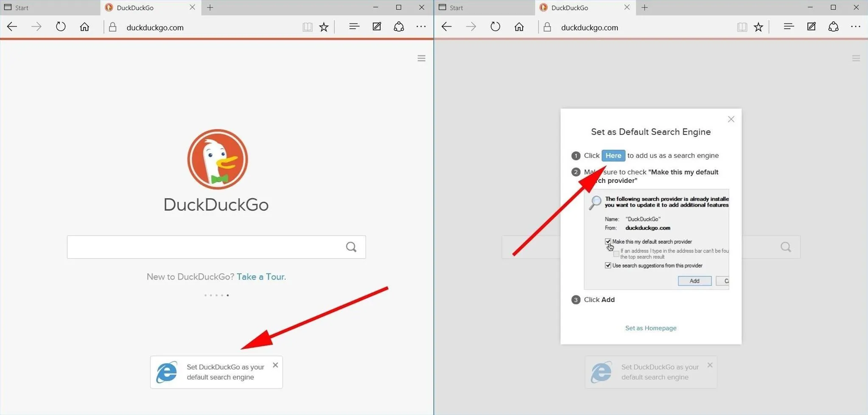The width and height of the screenshot is (868, 415).
Task: Click Set as Homepage link
Action: pos(651,328)
